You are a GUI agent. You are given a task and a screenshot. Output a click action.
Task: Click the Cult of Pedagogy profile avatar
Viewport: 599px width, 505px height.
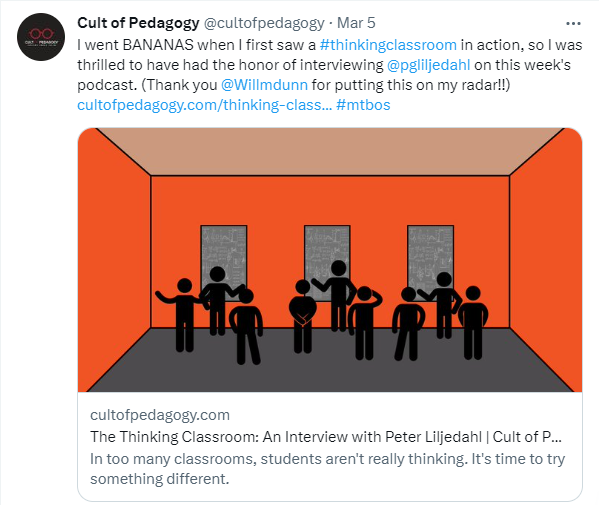click(x=41, y=37)
